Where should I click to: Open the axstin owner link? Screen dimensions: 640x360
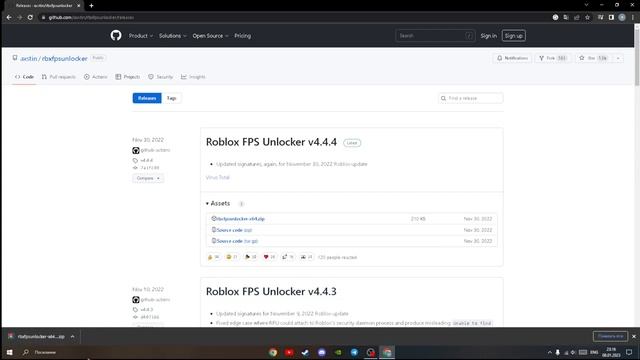(x=29, y=59)
